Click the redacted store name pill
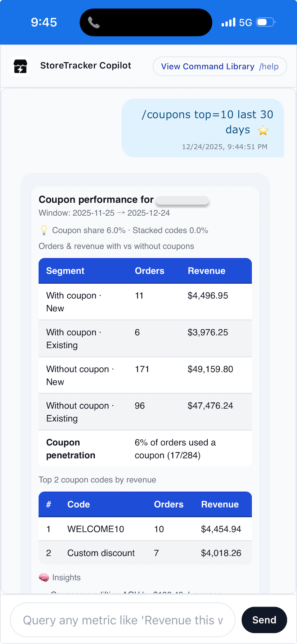 [x=183, y=200]
